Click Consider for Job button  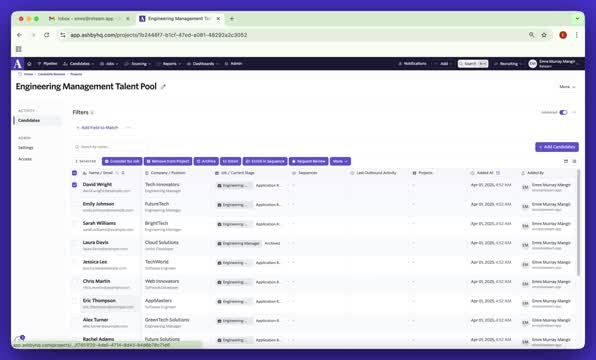122,162
